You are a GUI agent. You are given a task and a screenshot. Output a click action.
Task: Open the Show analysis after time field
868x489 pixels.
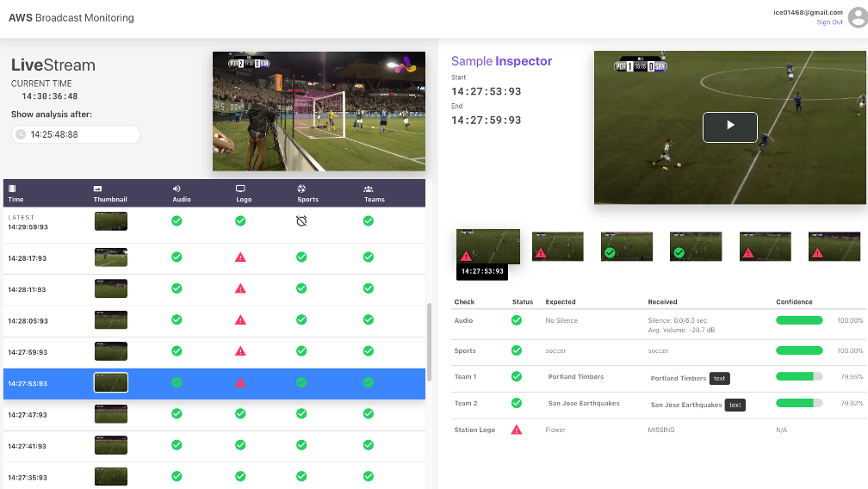[x=76, y=134]
